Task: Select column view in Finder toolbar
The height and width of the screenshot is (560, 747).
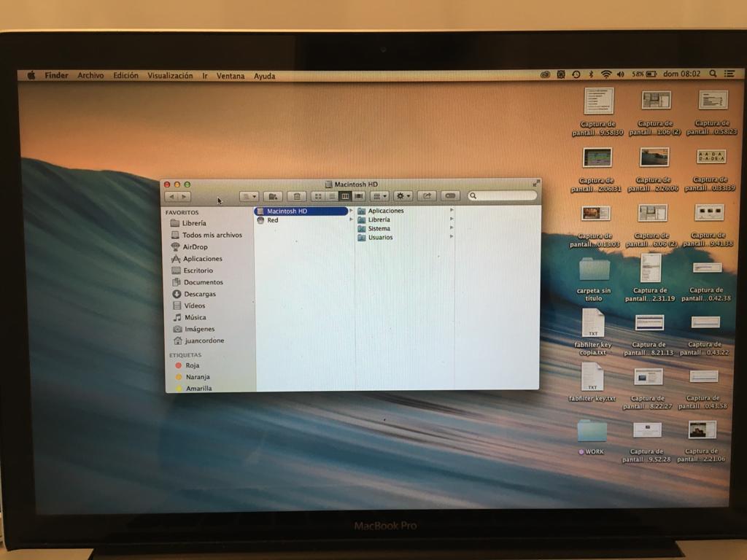Action: coord(345,196)
